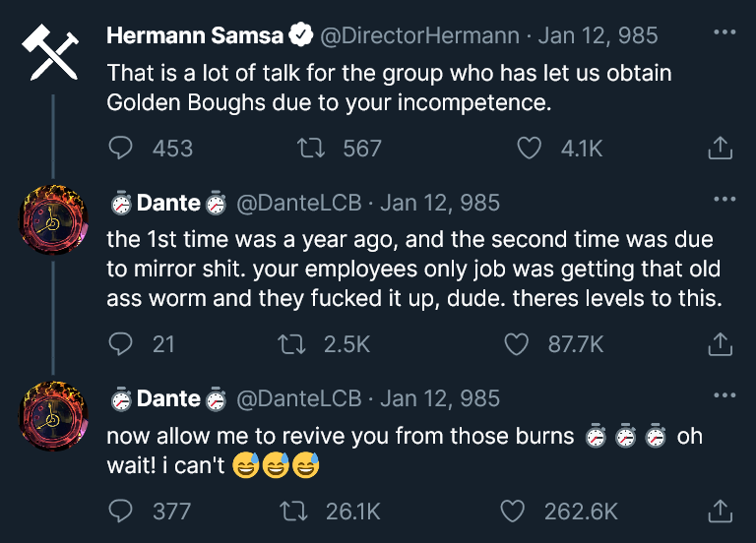Reply to Dante's 'revive you' tweet
This screenshot has width=756, height=543.
[x=120, y=512]
